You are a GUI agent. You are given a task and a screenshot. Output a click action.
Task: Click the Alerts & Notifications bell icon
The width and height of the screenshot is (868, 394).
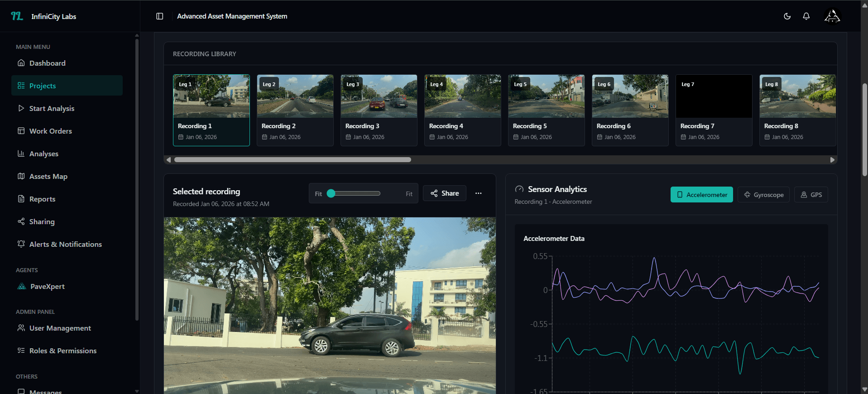pos(21,244)
